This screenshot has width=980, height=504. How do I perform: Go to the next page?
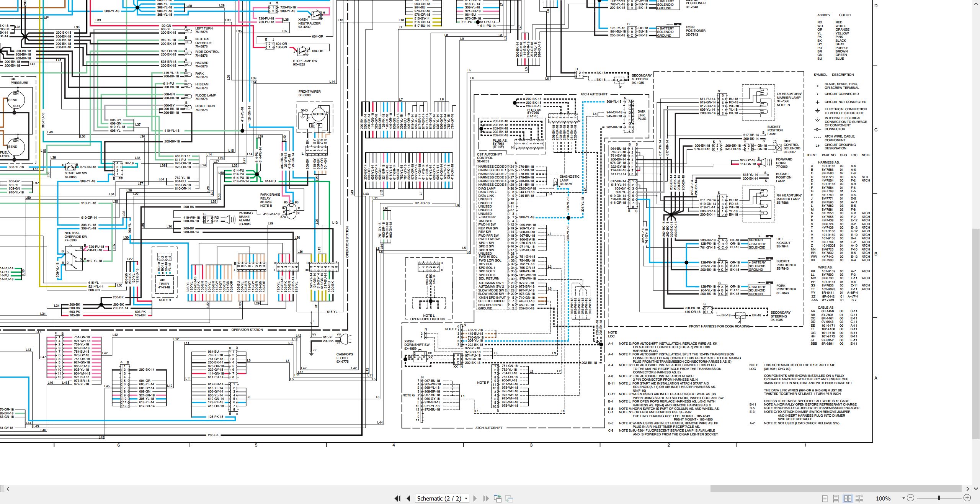[x=475, y=498]
